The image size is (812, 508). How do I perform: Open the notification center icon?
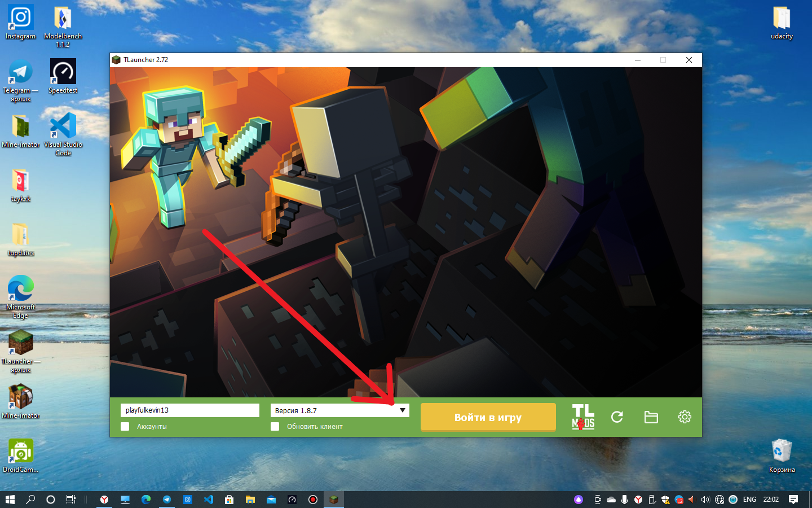coord(793,500)
